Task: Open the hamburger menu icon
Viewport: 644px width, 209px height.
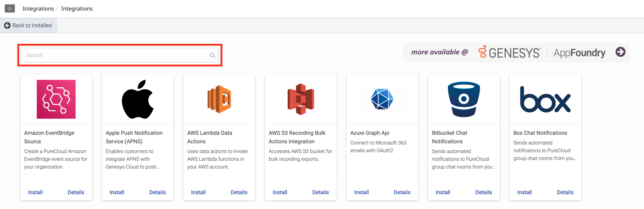Action: click(x=10, y=8)
